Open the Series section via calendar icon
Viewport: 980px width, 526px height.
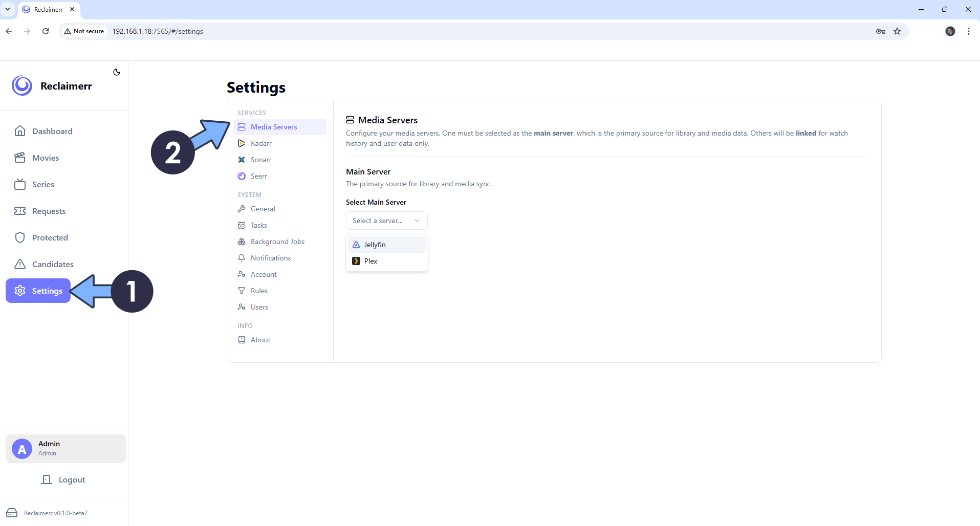pos(20,184)
